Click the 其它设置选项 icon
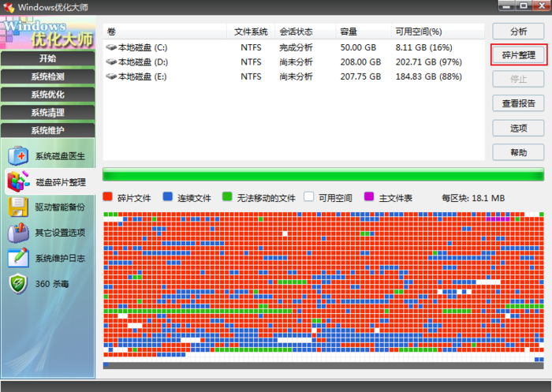The width and height of the screenshot is (552, 392). click(18, 233)
